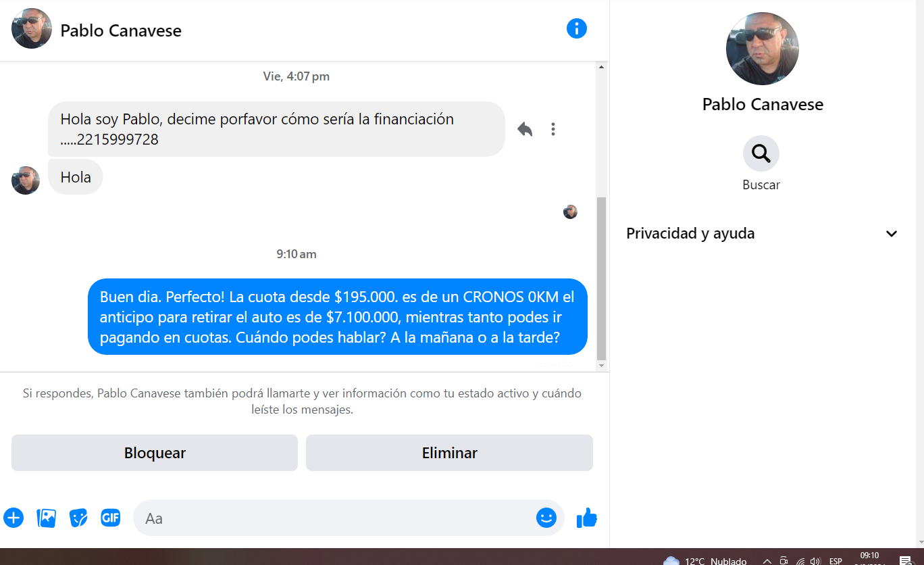The width and height of the screenshot is (924, 565).
Task: Block the contact with Bloquear button
Action: 155,453
